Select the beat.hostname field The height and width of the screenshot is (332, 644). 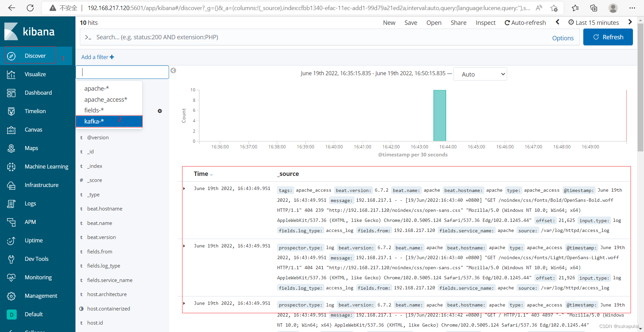pyautogui.click(x=105, y=208)
